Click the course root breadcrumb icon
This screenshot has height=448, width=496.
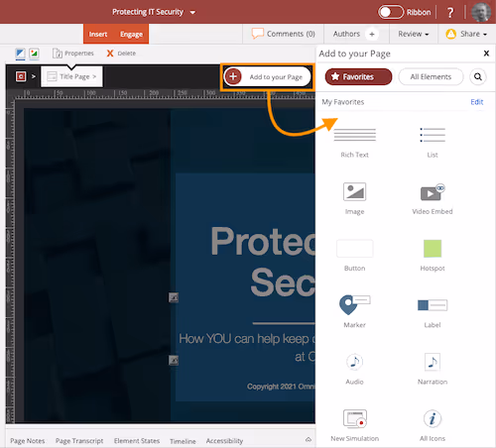point(21,76)
